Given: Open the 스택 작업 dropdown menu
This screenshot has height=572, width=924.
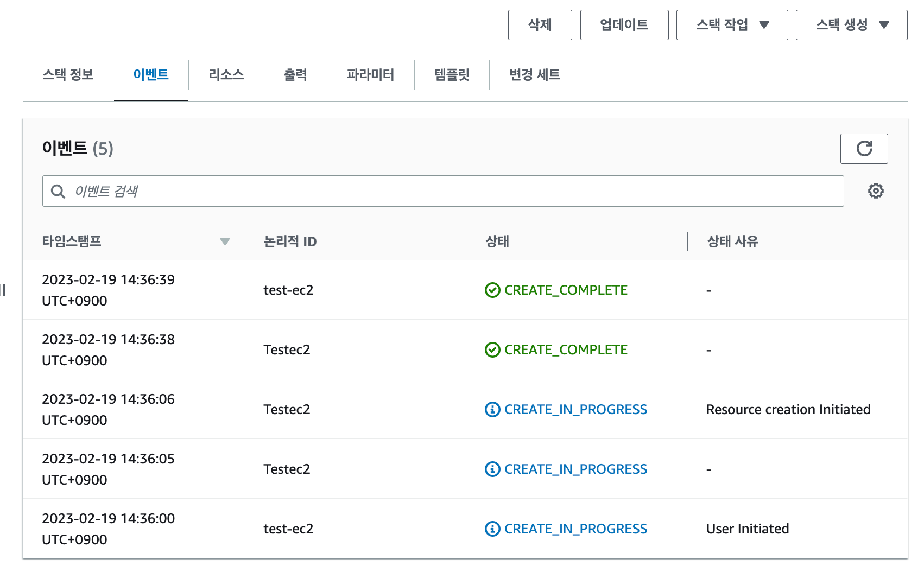Looking at the screenshot, I should (732, 24).
